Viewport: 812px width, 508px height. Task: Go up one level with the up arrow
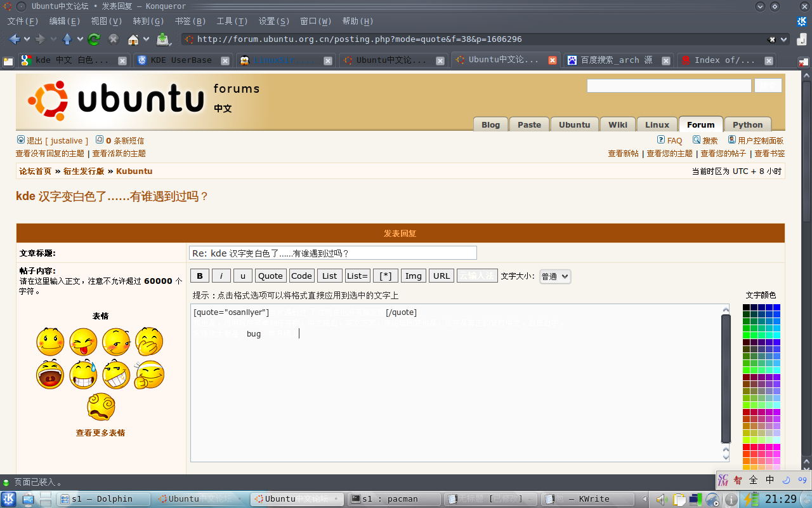click(x=67, y=39)
